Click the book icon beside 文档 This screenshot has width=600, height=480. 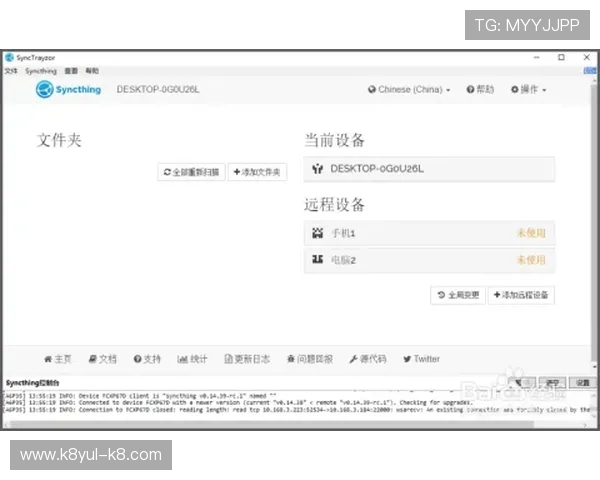[x=93, y=359]
